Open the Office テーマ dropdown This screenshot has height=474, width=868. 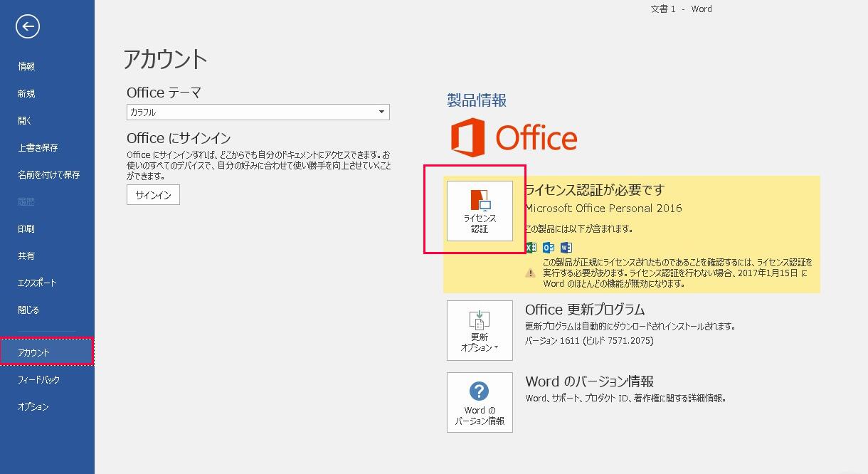(x=382, y=112)
